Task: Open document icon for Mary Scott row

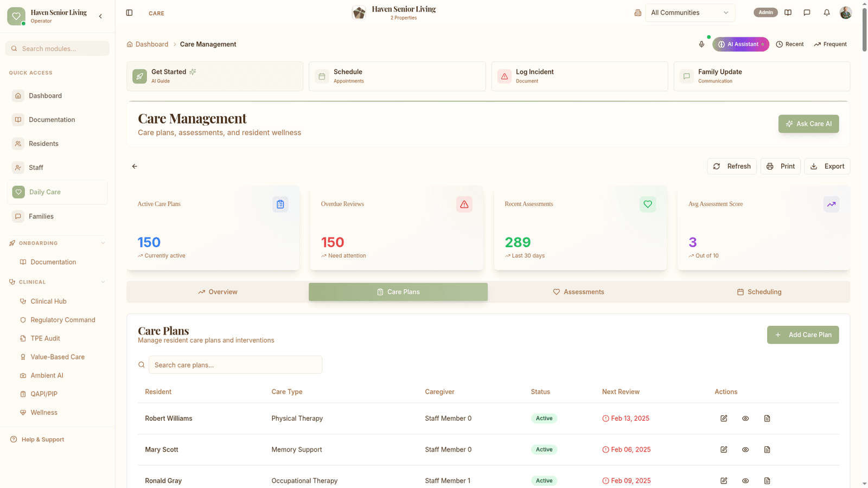Action: coord(767,450)
